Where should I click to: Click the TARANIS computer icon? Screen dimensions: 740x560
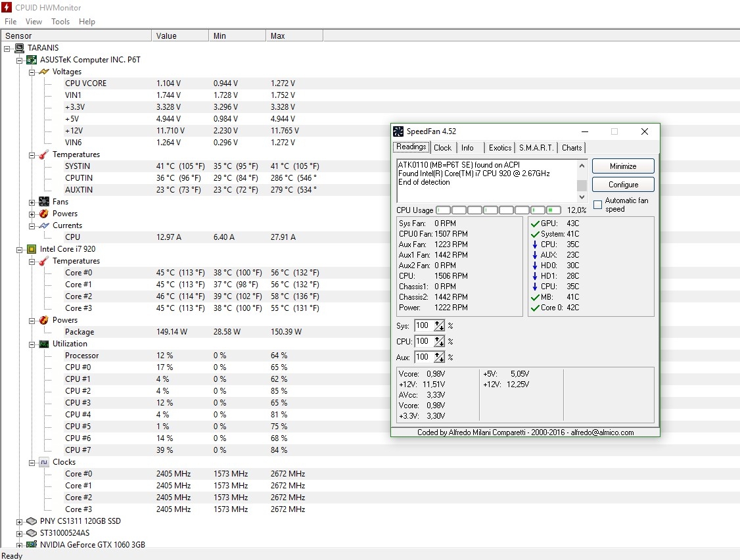pyautogui.click(x=19, y=48)
